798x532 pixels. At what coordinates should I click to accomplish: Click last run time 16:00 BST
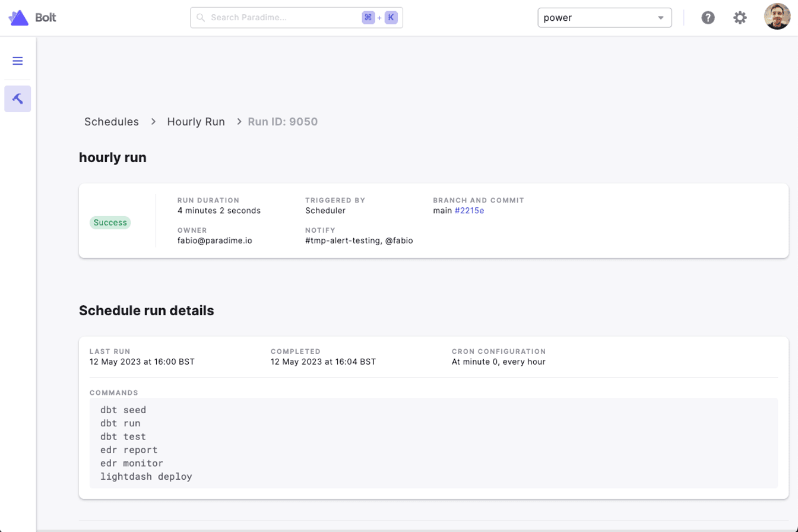tap(142, 362)
